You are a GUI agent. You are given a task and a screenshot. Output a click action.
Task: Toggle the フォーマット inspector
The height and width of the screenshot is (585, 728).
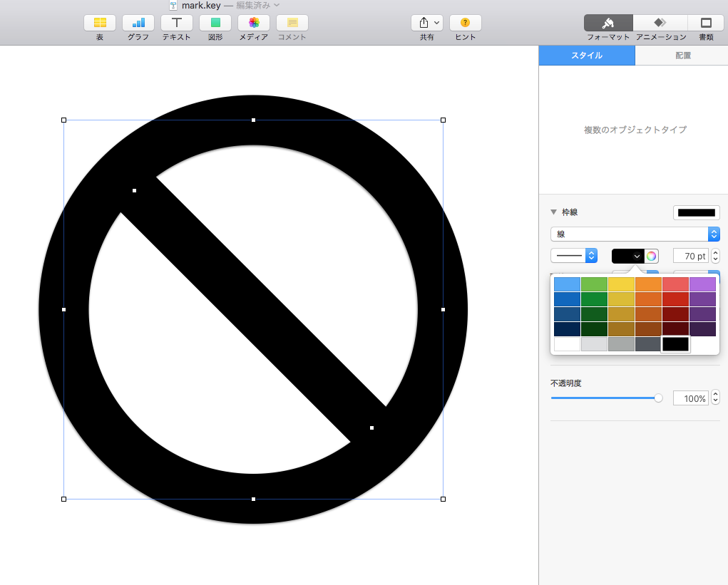click(x=608, y=23)
